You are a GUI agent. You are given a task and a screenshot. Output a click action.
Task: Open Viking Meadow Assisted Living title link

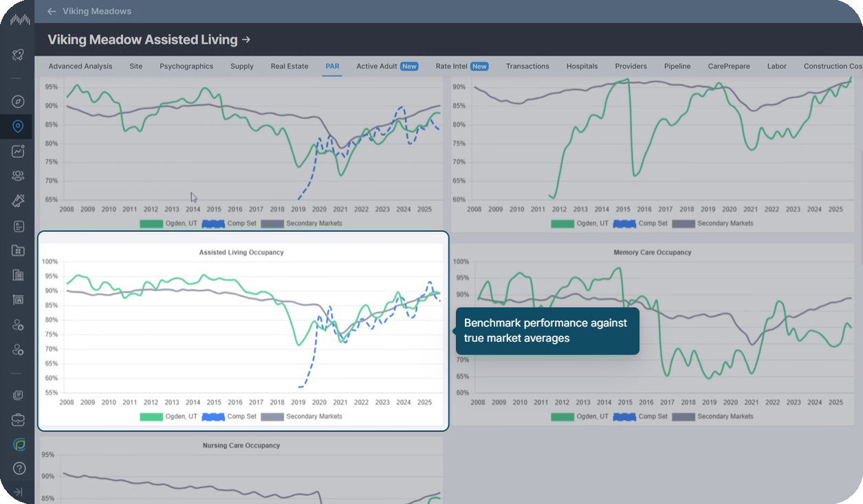[149, 40]
